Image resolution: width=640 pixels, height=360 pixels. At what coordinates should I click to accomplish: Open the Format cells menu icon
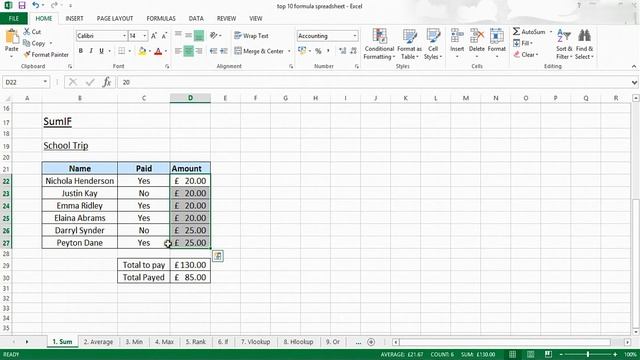coord(496,36)
